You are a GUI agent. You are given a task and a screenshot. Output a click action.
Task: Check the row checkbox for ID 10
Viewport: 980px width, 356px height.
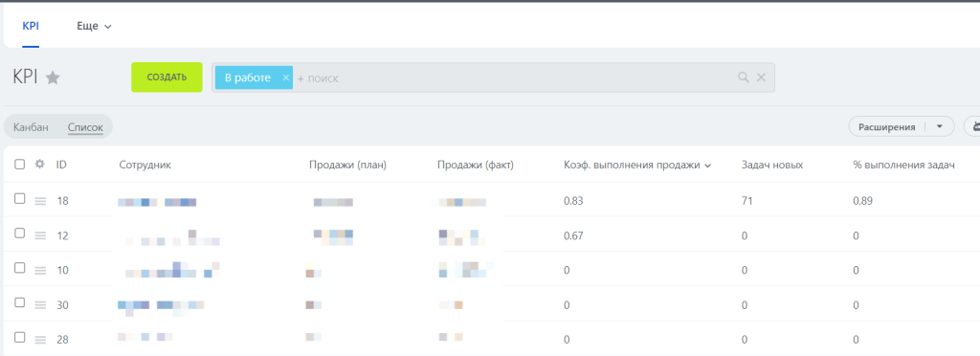click(x=19, y=267)
